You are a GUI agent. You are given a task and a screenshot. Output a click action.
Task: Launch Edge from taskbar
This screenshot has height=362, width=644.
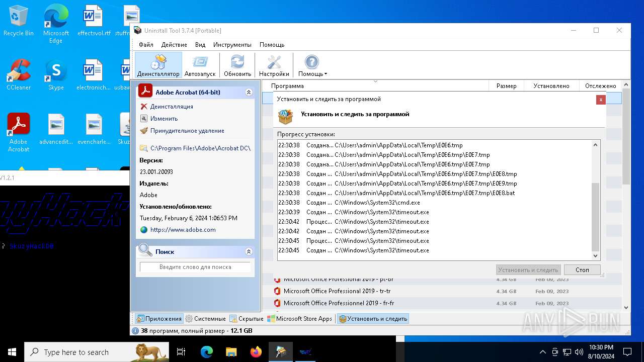207,352
